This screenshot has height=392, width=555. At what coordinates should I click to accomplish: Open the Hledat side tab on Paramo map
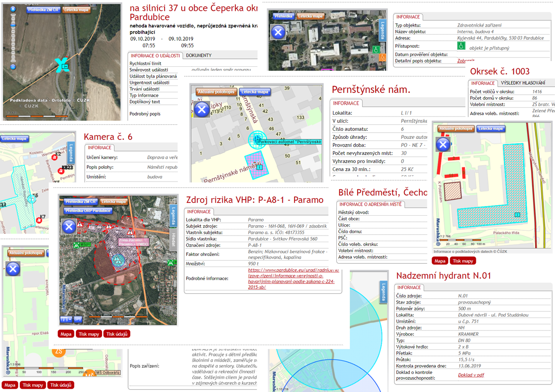click(x=174, y=239)
